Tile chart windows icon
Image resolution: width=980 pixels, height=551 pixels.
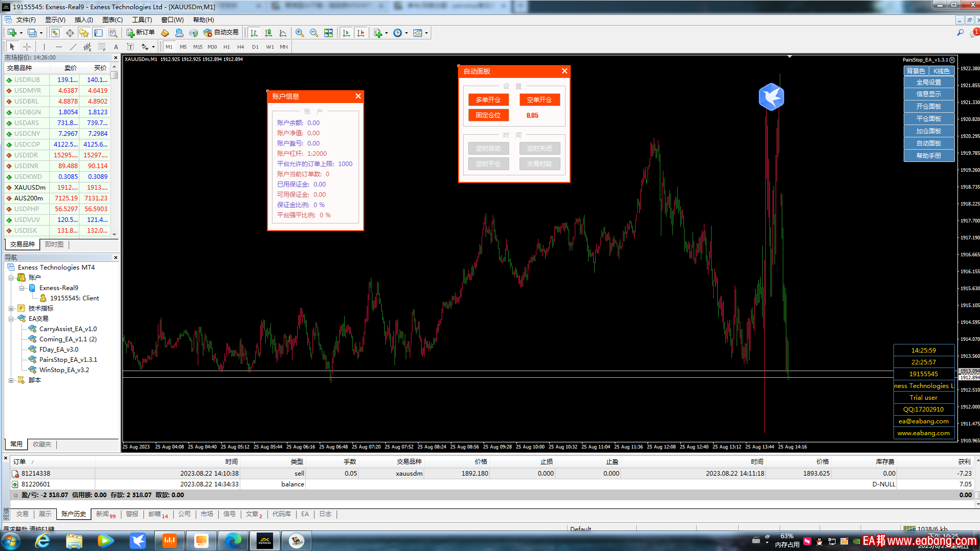(328, 33)
